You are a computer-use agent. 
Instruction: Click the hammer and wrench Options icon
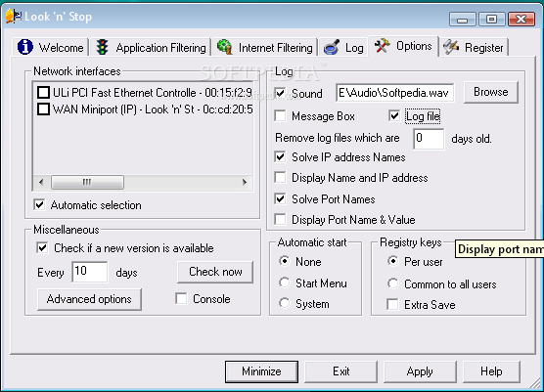tap(382, 46)
